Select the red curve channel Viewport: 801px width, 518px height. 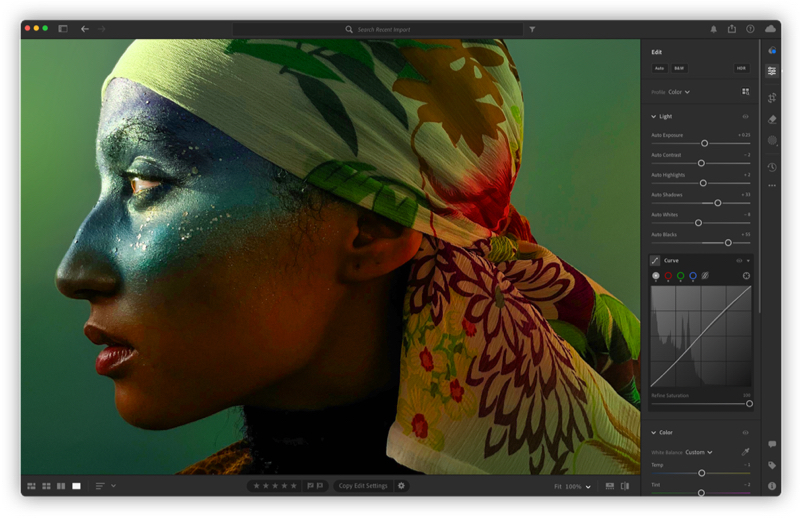668,276
